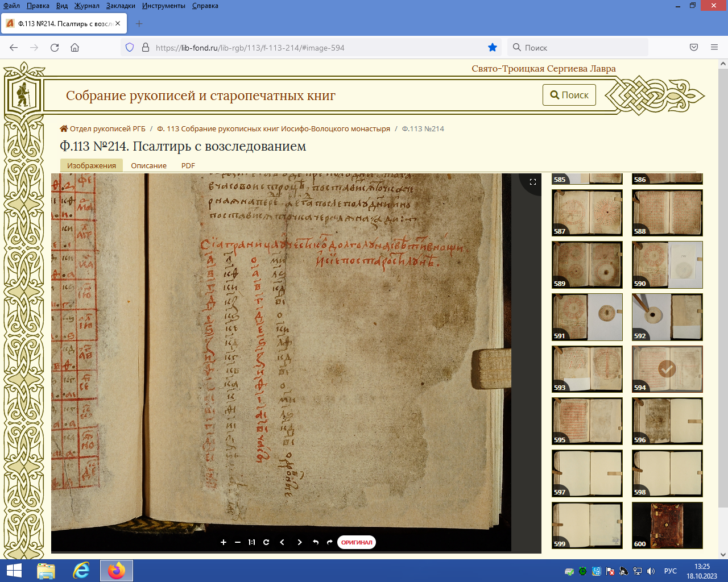Focus the browser Поиск search field
Screen dimensions: 728x582
tap(577, 48)
